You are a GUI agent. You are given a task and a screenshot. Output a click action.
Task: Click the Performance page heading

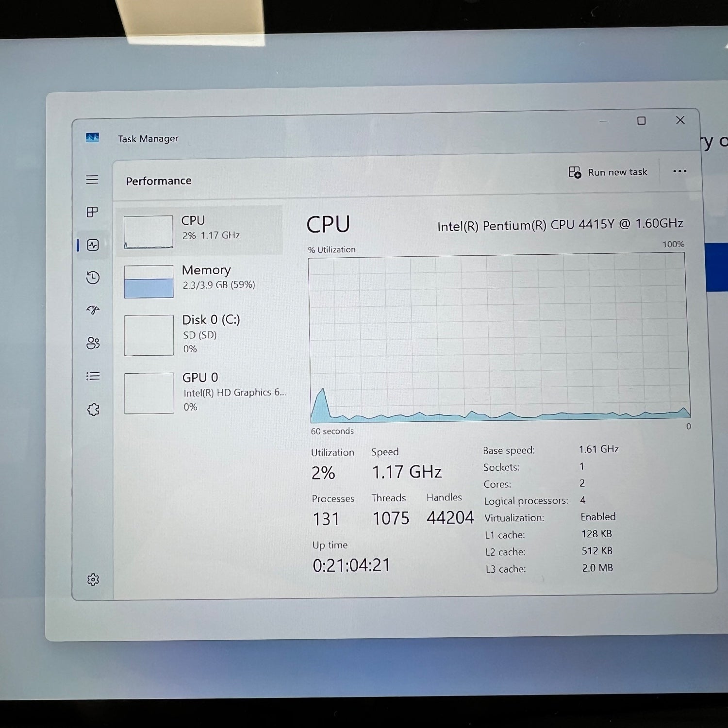[159, 181]
